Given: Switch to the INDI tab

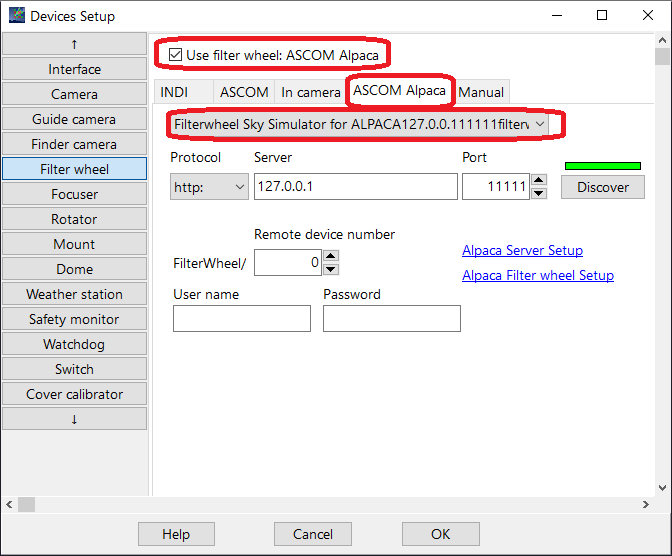Looking at the screenshot, I should [x=174, y=92].
